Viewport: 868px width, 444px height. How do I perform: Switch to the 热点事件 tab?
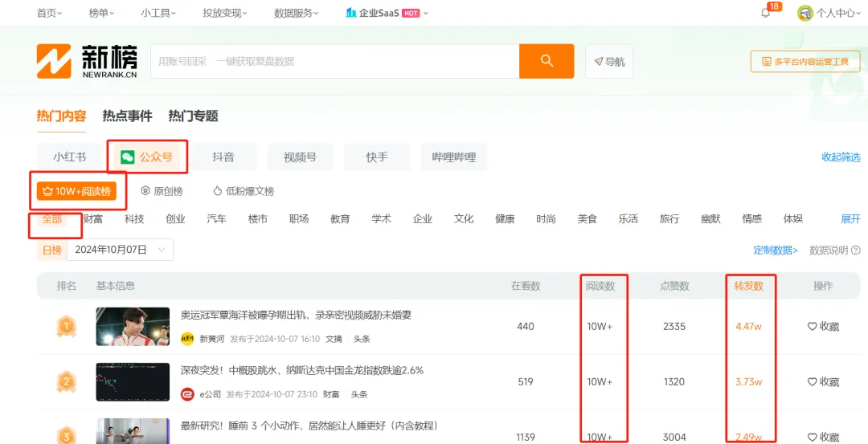pos(127,116)
